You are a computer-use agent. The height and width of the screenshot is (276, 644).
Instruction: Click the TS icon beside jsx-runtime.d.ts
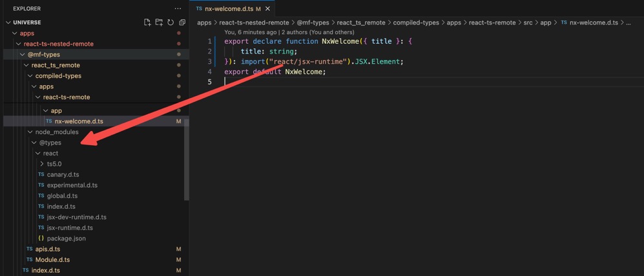[41, 228]
